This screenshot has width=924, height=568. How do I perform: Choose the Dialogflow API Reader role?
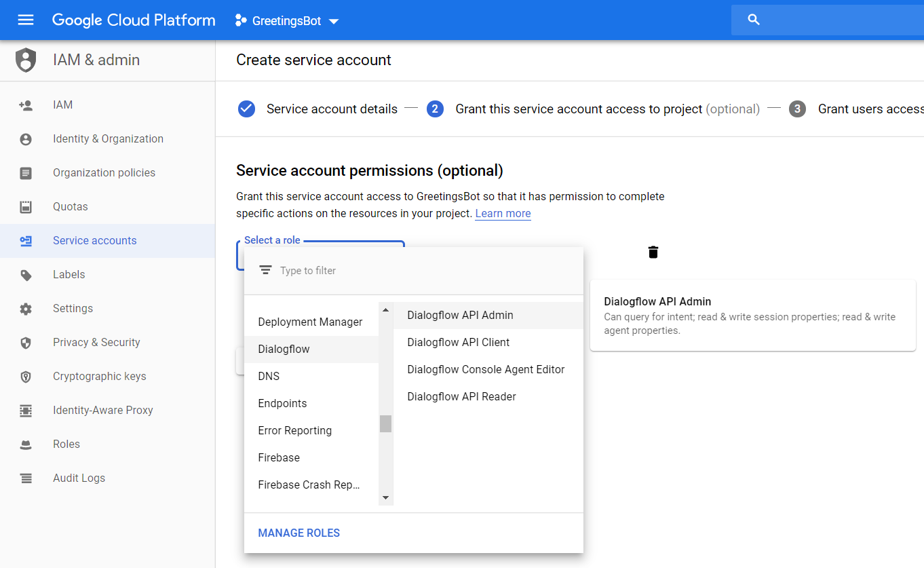(488, 397)
